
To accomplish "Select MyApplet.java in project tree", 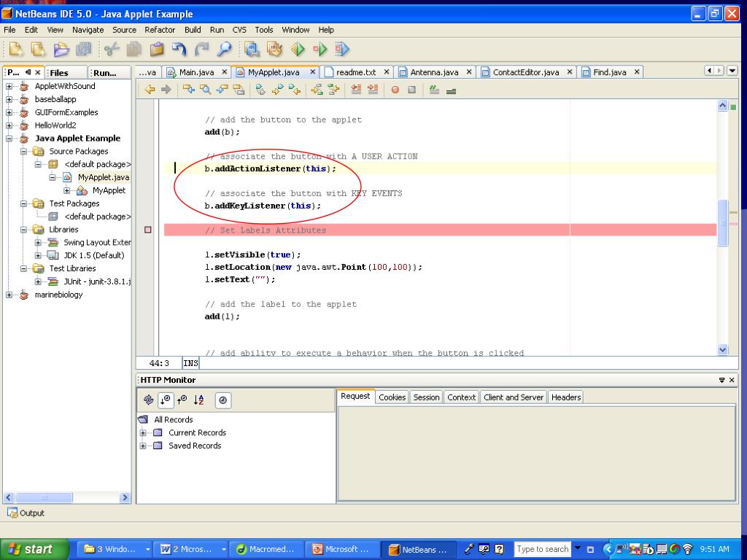I will (x=104, y=177).
